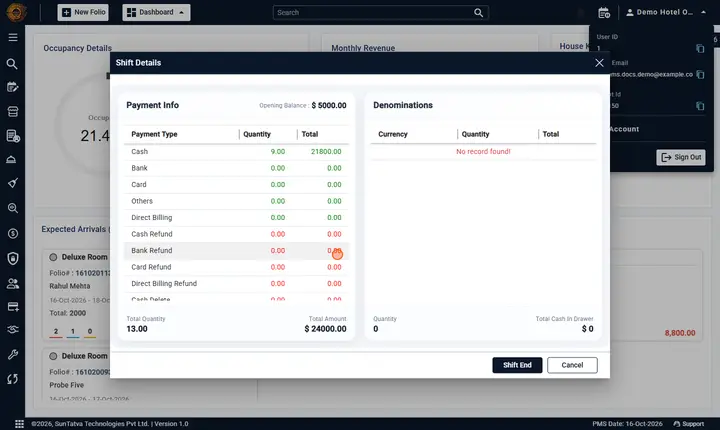Open the room inventory sidebar icon

click(13, 111)
